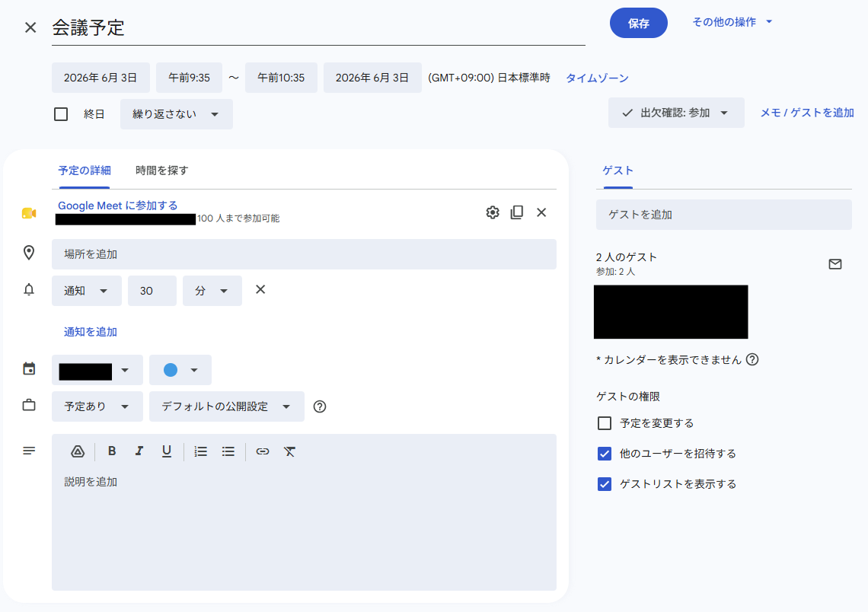Copy the Meet conference info
868x612 pixels.
point(517,212)
